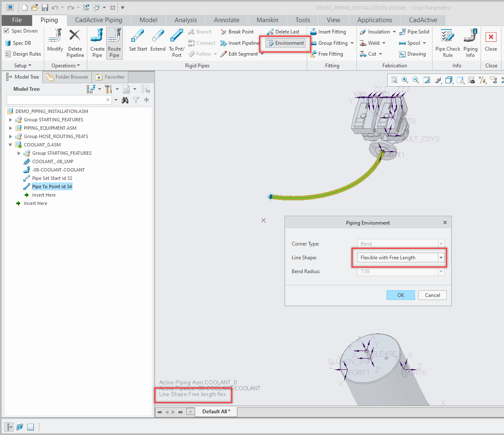Image resolution: width=504 pixels, height=435 pixels.
Task: Click the Pipe Solid button
Action: tap(414, 32)
